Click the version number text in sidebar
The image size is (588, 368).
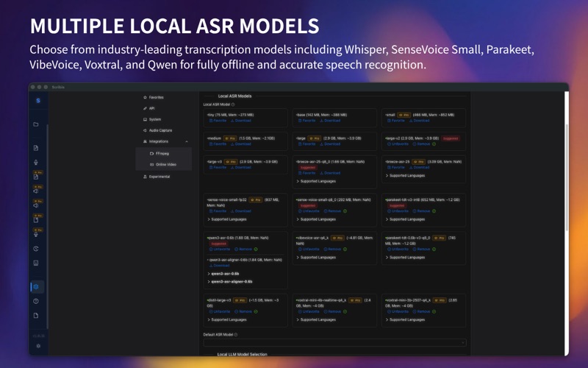(x=38, y=336)
